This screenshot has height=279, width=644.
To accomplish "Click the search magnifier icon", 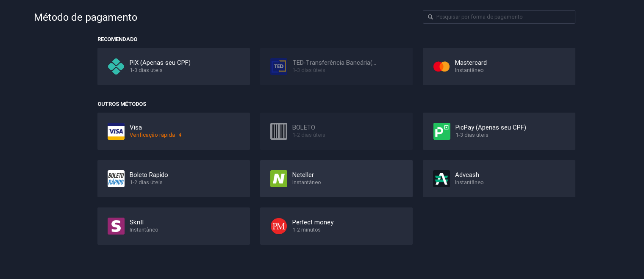I will click(430, 17).
